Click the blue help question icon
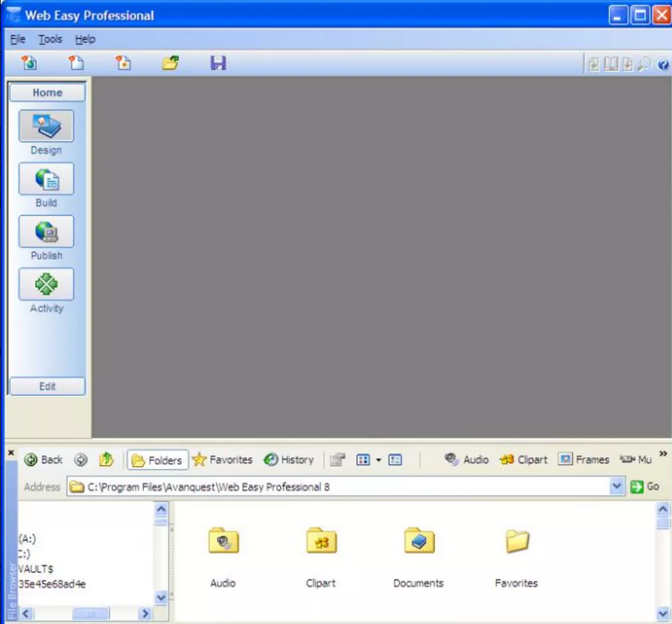Image resolution: width=672 pixels, height=624 pixels. [x=663, y=65]
